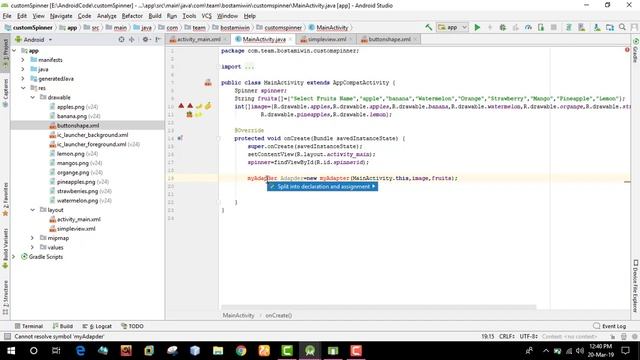This screenshot has height=360, width=640.
Task: Click Scroll from Source target icon
Action: pos(121,40)
